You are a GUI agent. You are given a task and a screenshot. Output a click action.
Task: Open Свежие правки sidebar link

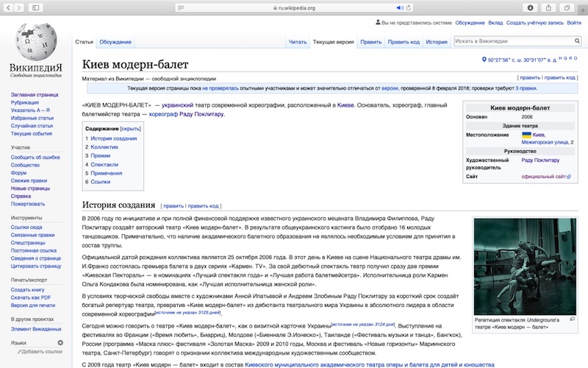point(29,180)
